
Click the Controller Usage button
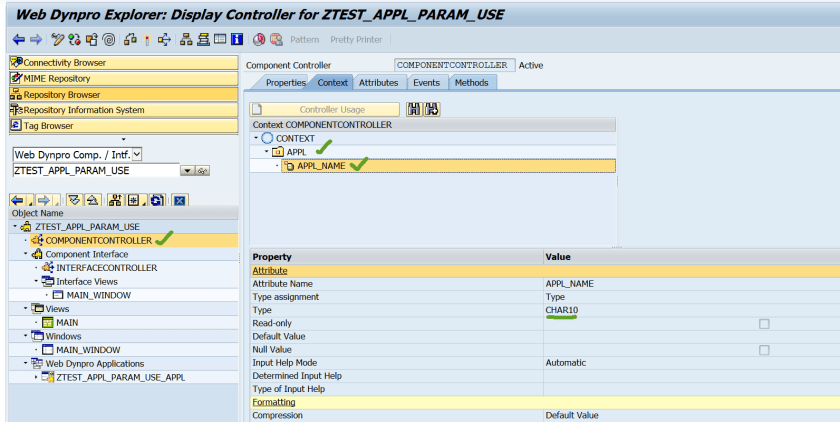point(325,109)
